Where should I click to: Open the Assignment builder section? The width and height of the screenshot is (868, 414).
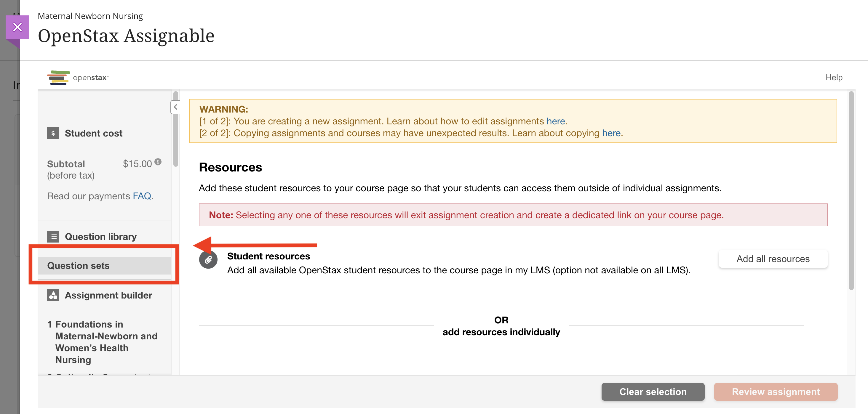tap(108, 295)
